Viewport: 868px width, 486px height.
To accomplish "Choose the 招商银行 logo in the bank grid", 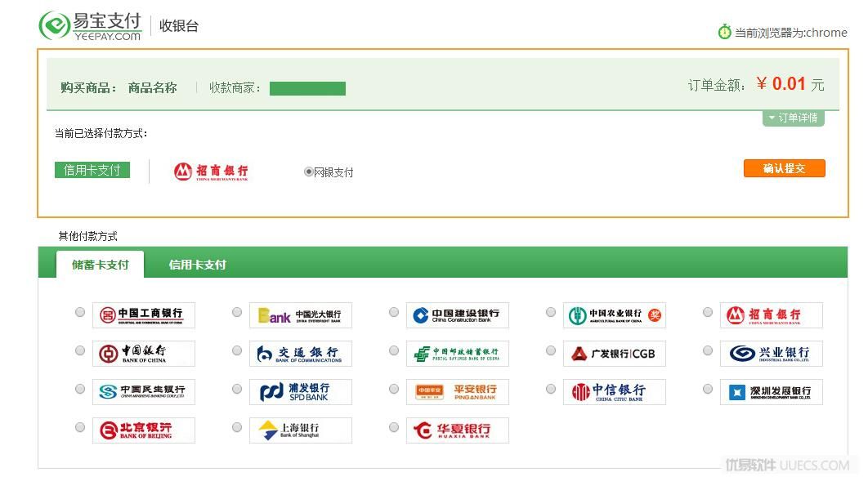I will pos(771,315).
